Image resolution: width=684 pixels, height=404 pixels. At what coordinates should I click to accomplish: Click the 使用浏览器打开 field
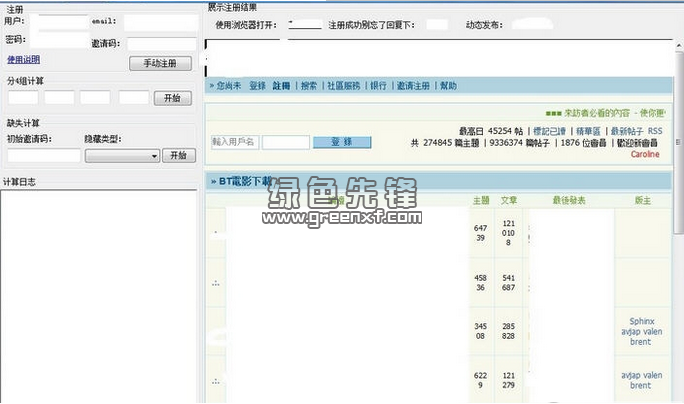(x=305, y=24)
